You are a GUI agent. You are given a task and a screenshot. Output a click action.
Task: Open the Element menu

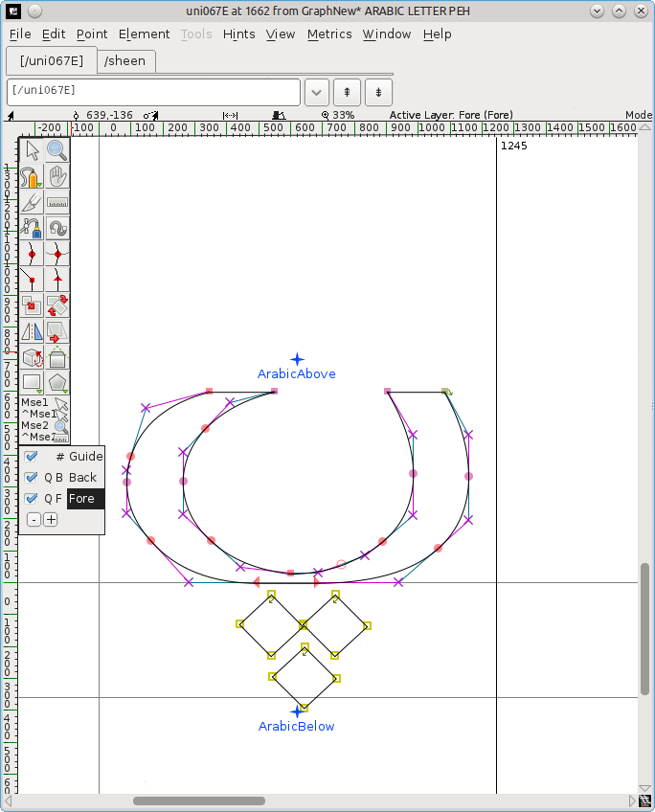144,34
